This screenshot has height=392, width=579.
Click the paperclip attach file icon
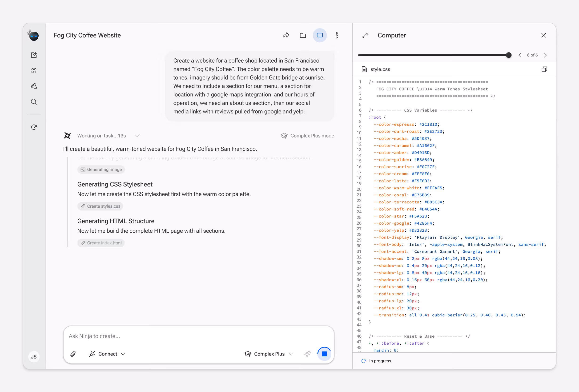coord(73,354)
